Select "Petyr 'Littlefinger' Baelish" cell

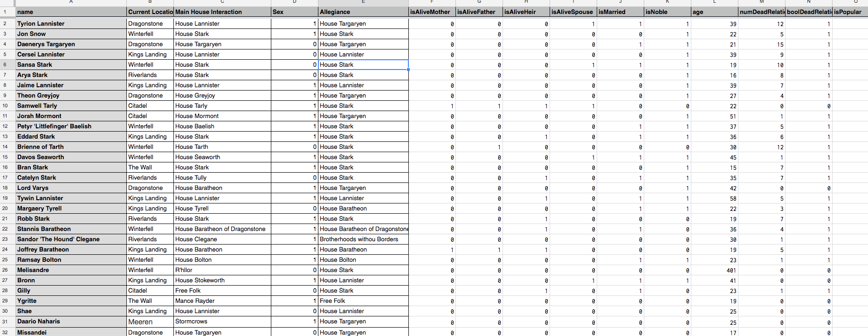(71, 126)
